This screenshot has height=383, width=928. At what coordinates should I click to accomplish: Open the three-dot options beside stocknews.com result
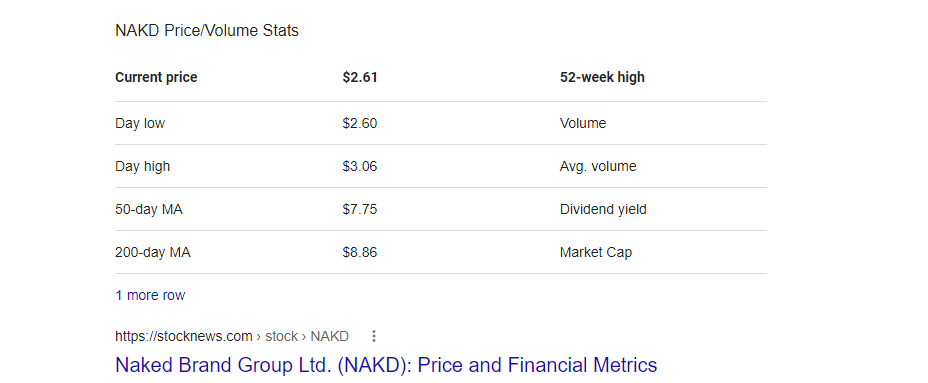point(373,336)
